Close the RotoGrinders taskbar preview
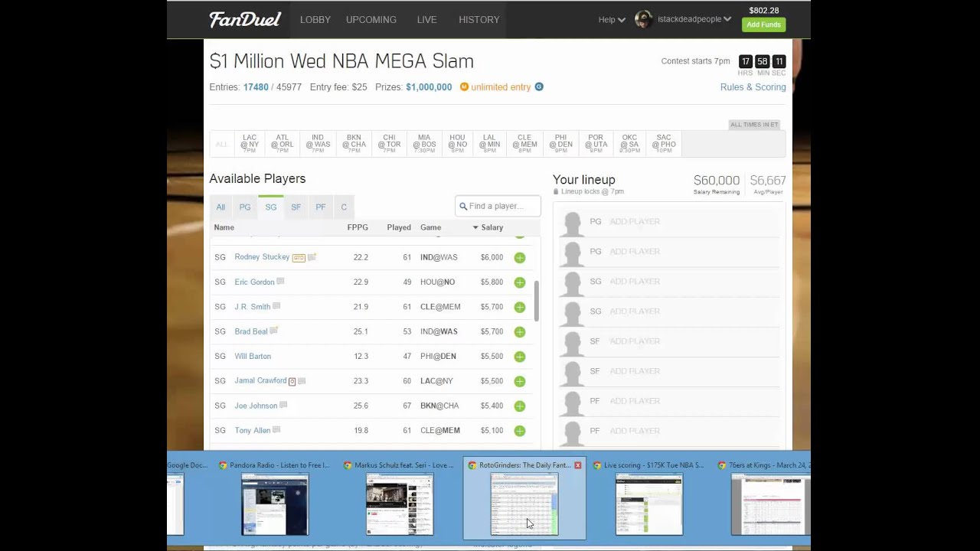Viewport: 980px width, 551px height. (578, 465)
